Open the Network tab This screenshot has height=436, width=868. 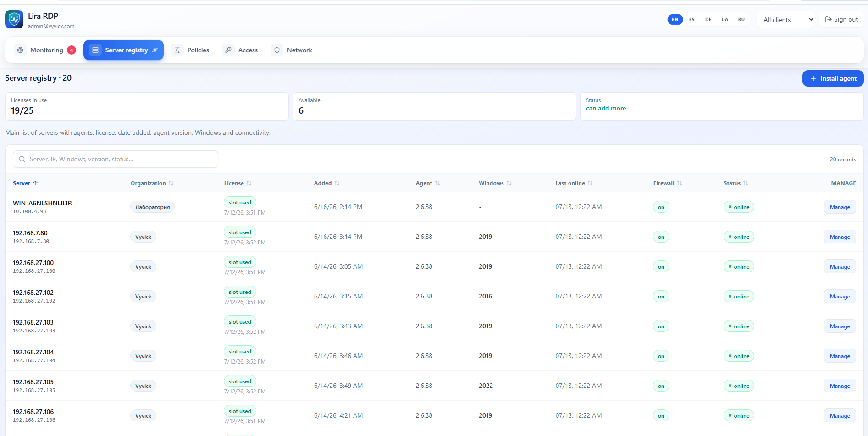(x=292, y=50)
